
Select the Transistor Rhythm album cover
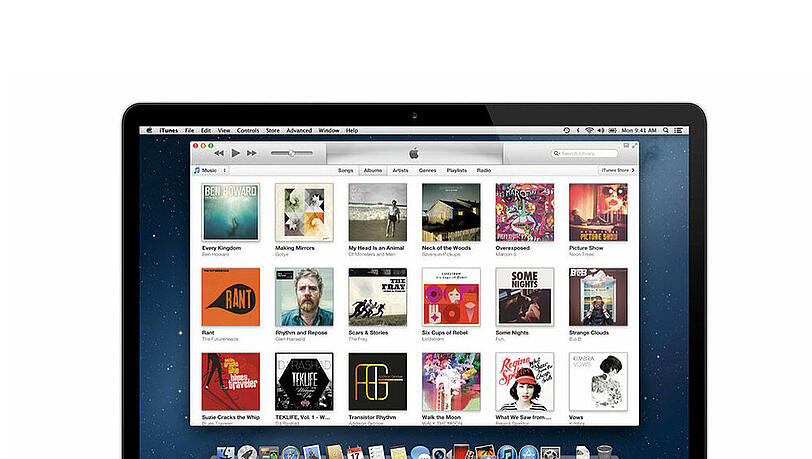(x=378, y=382)
